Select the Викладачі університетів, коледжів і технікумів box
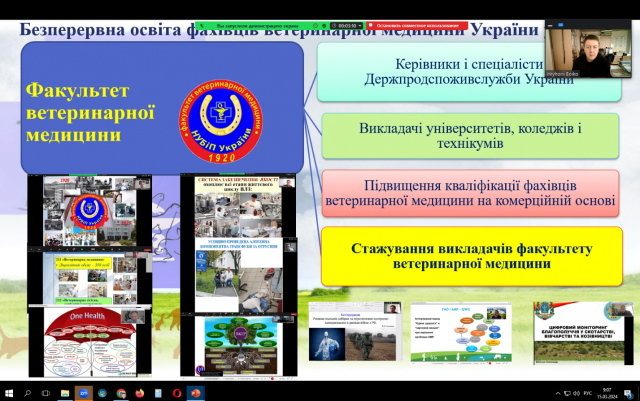Screen dimensions: 640x401 pos(470,136)
